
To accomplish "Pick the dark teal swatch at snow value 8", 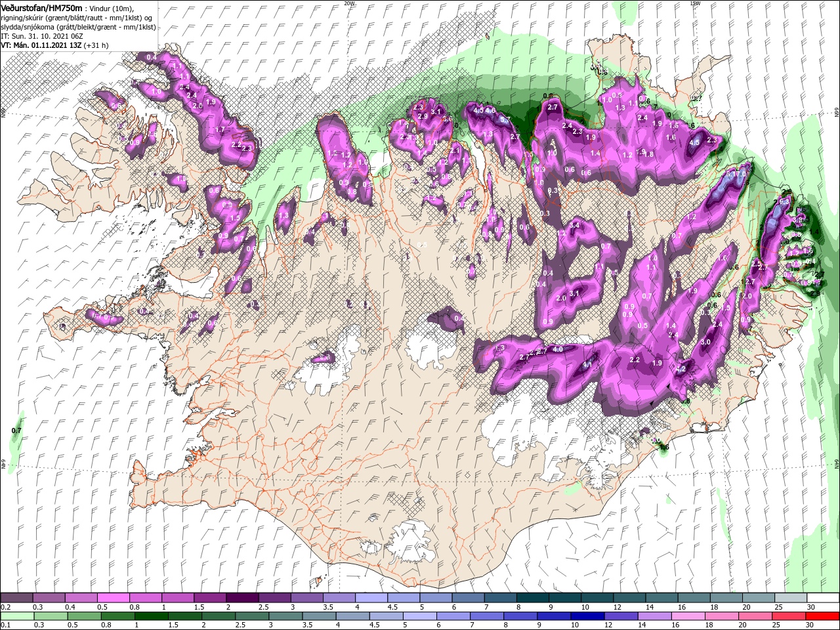I will click(532, 598).
